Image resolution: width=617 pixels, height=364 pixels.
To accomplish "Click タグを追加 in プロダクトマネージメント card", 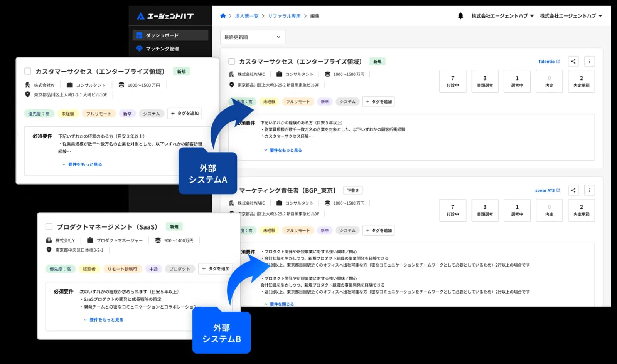I will point(216,268).
